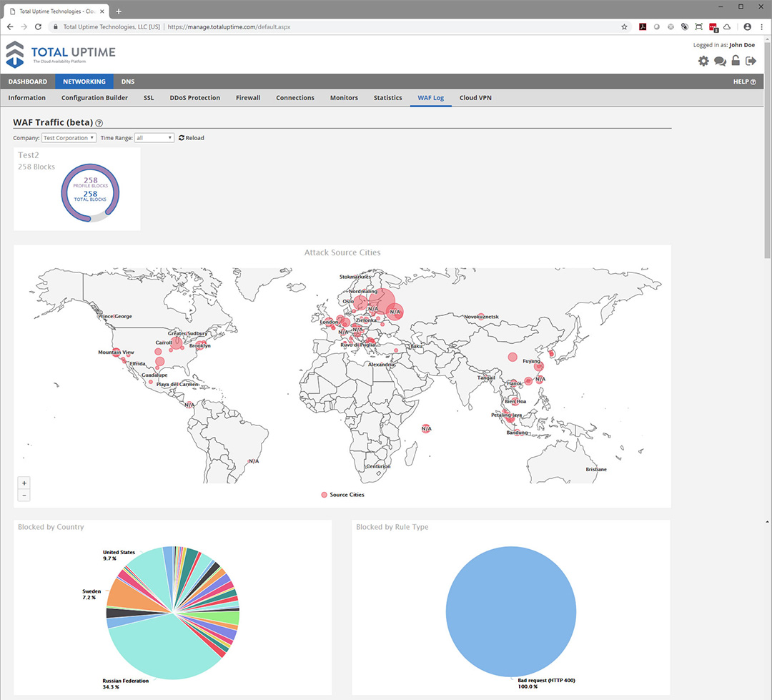Click the screen capture extension icon
This screenshot has width=772, height=700.
[x=698, y=26]
